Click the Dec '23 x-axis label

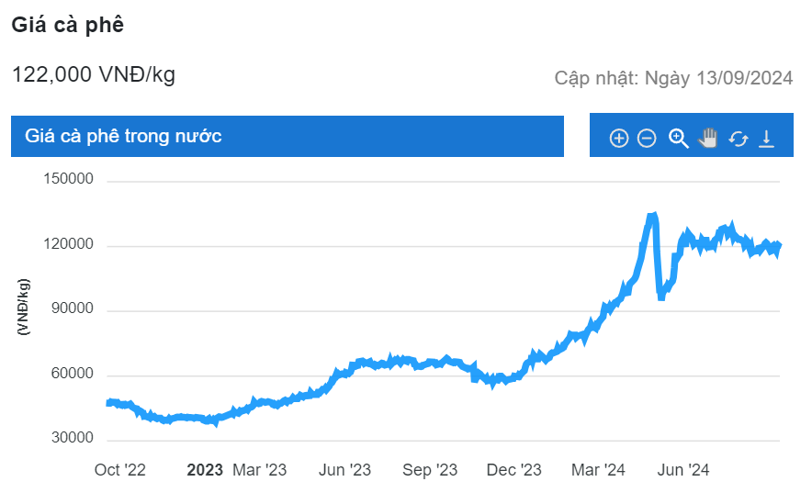[x=514, y=470]
